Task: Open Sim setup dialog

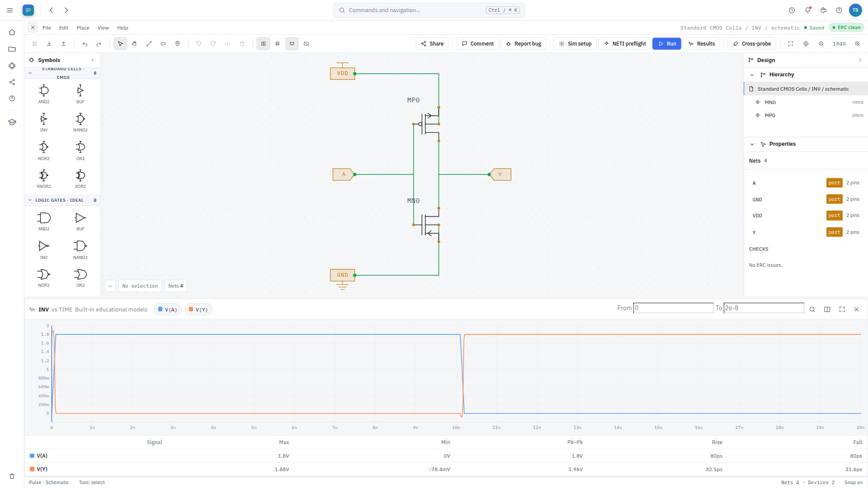Action: 575,44
